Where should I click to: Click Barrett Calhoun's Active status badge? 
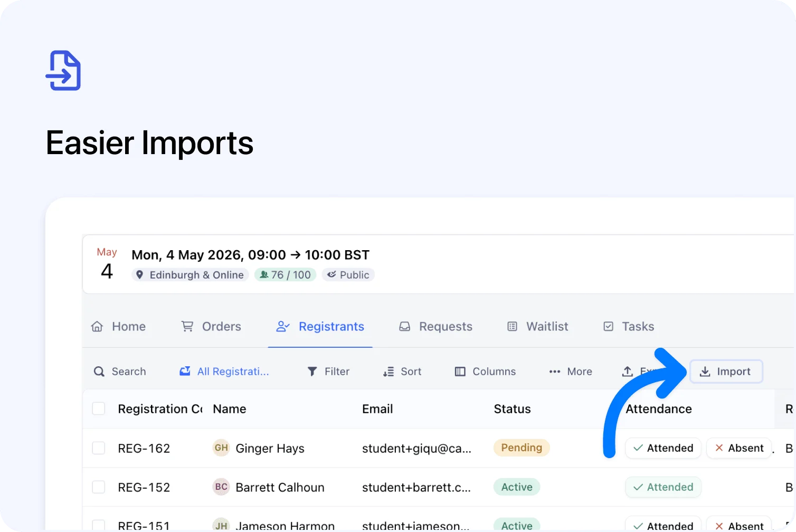517,487
